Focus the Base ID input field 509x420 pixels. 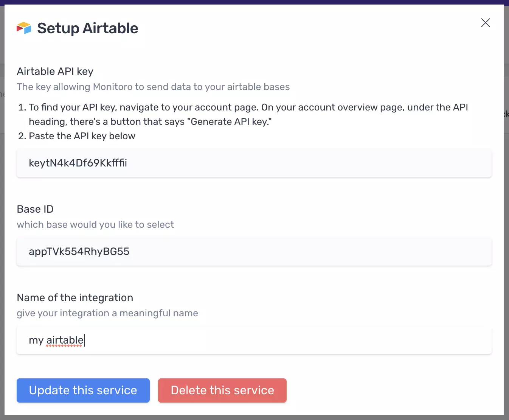coord(254,252)
